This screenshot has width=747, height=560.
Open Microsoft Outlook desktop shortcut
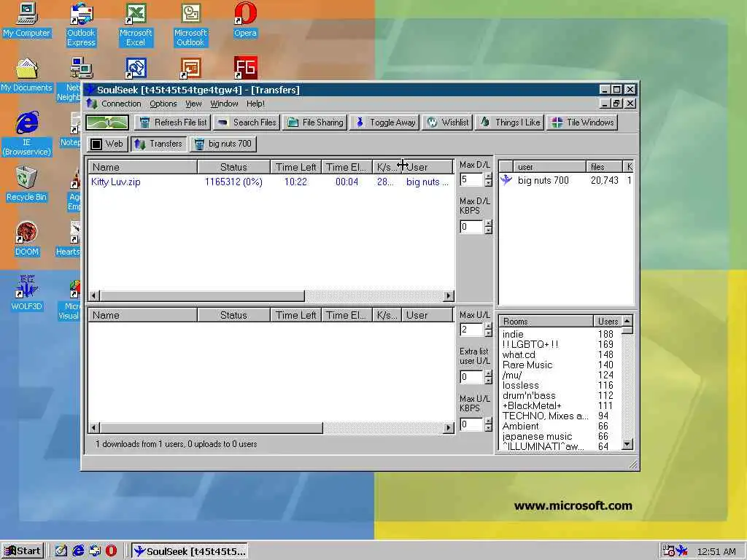[190, 25]
